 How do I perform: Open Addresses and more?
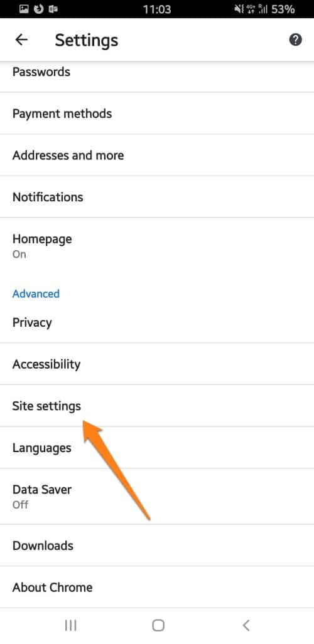click(x=157, y=156)
